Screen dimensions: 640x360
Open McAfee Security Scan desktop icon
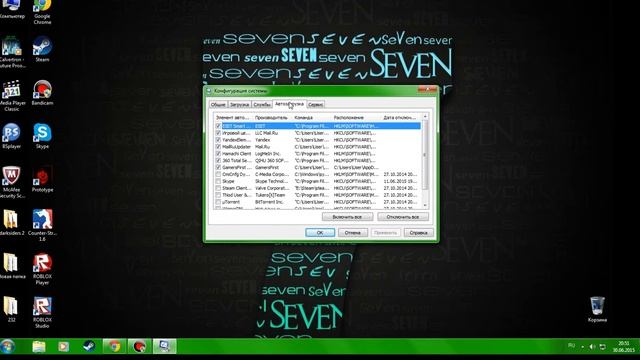point(11,182)
